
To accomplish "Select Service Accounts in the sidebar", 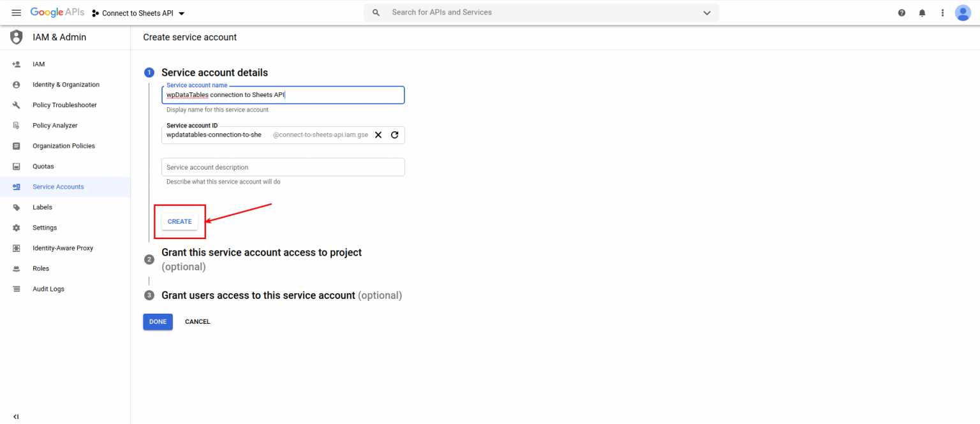I will [x=58, y=186].
